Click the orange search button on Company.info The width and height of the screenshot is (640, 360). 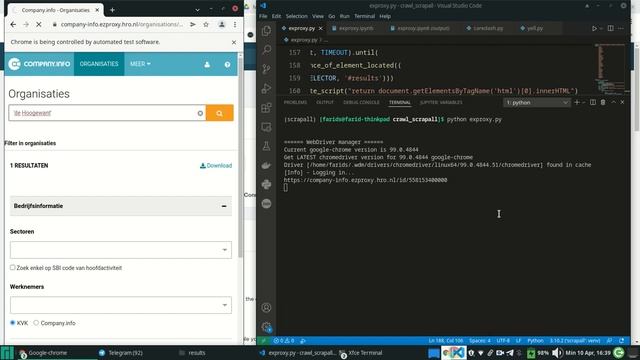pos(220,113)
